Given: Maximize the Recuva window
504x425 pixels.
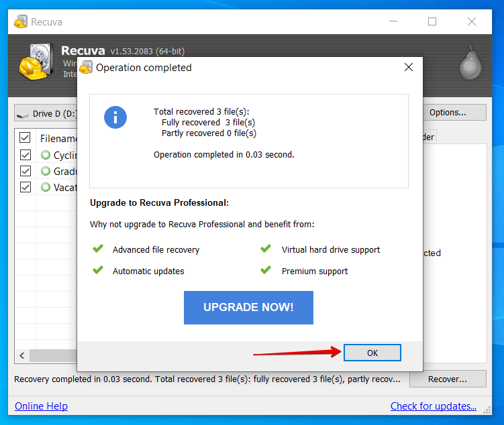Looking at the screenshot, I should [x=432, y=21].
